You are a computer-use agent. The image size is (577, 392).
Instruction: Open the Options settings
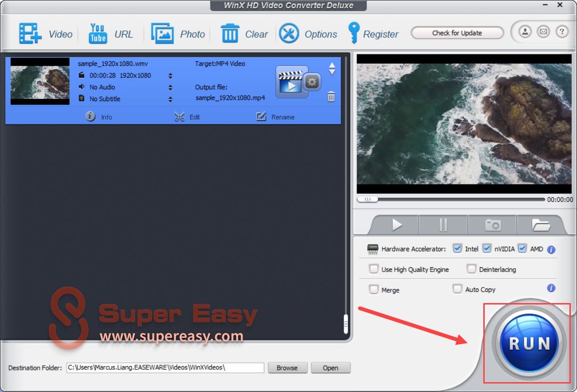pyautogui.click(x=308, y=34)
